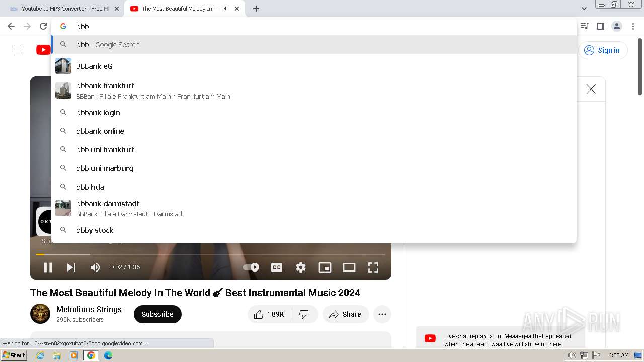Choose the bbbank frankfurt suggestion
Viewport: 644px width, 362px height.
click(x=314, y=90)
